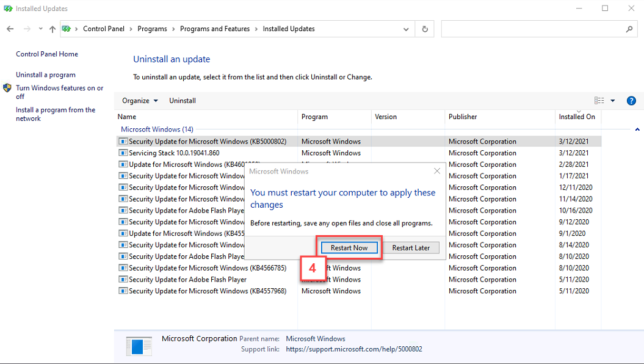Expand the address bar history dropdown

[406, 29]
